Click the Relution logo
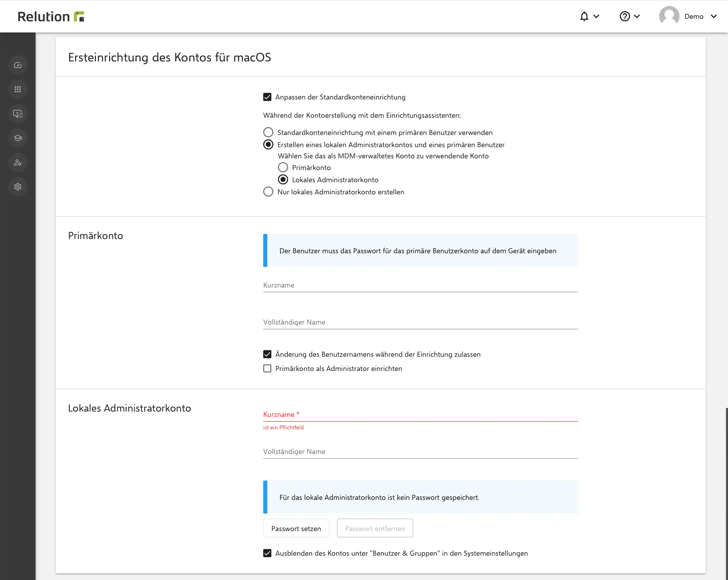 click(51, 16)
